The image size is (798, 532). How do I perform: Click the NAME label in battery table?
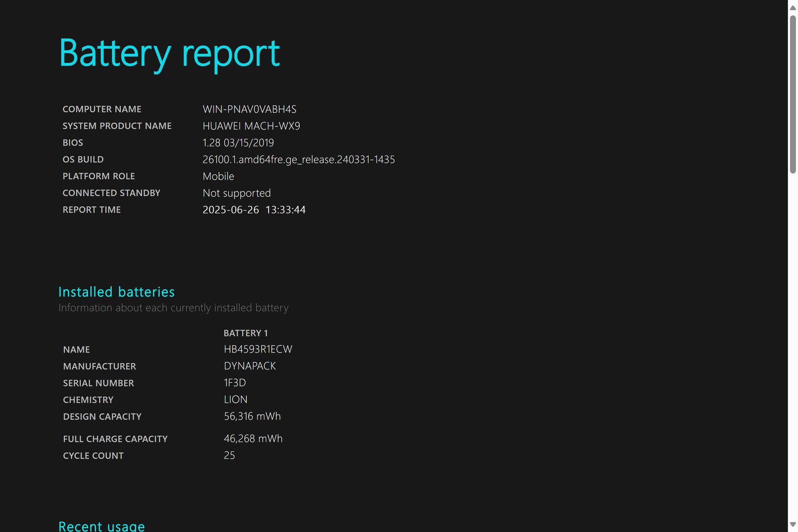(x=76, y=350)
